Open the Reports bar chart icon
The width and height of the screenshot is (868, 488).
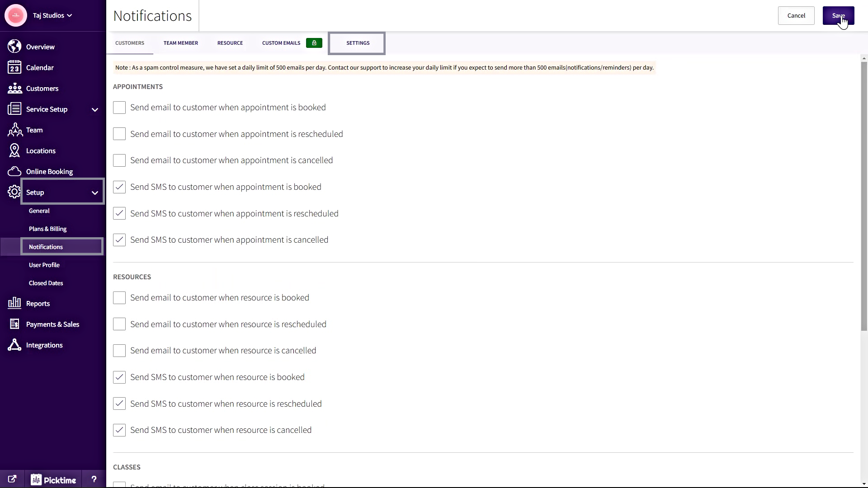click(14, 303)
